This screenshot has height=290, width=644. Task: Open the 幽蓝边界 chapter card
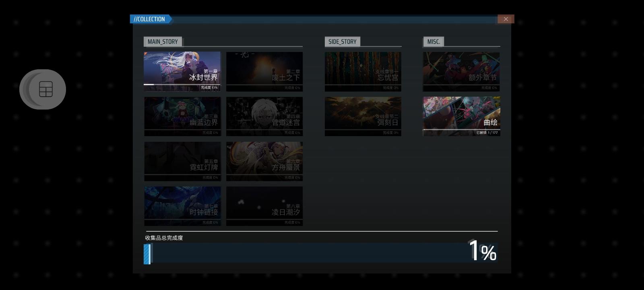click(x=182, y=116)
